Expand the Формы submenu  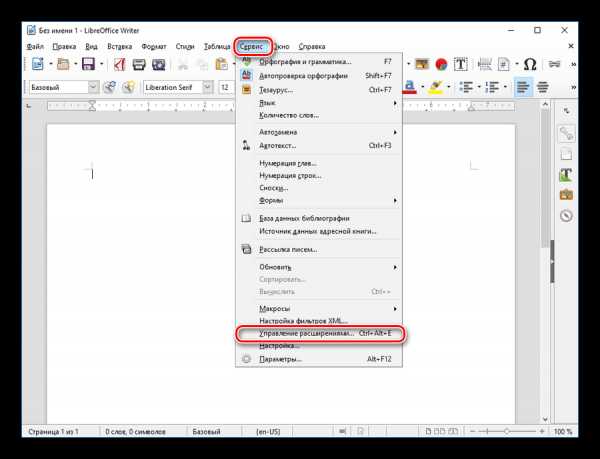click(x=319, y=200)
